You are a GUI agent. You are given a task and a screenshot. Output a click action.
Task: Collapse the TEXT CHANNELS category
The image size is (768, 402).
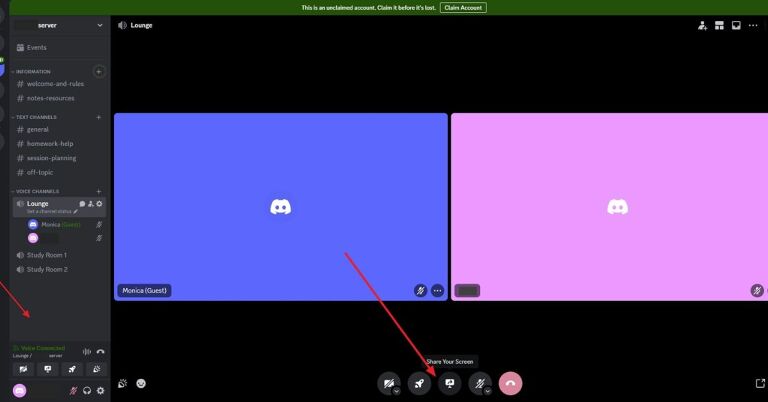coord(36,117)
